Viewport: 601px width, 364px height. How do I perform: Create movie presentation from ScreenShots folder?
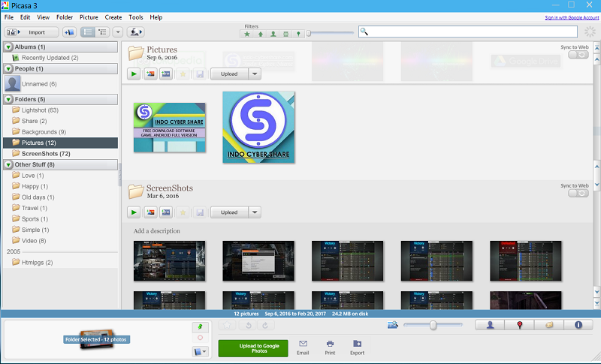166,212
